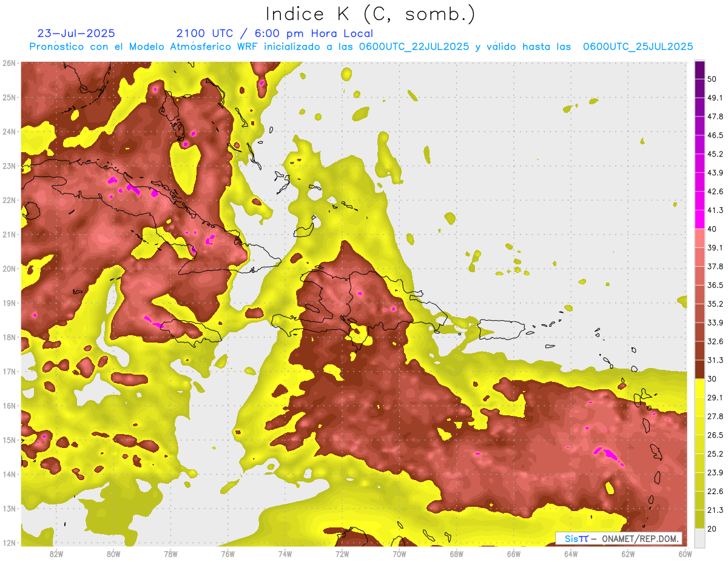Click the '70W' longitude label
The height and width of the screenshot is (562, 728).
[x=399, y=554]
